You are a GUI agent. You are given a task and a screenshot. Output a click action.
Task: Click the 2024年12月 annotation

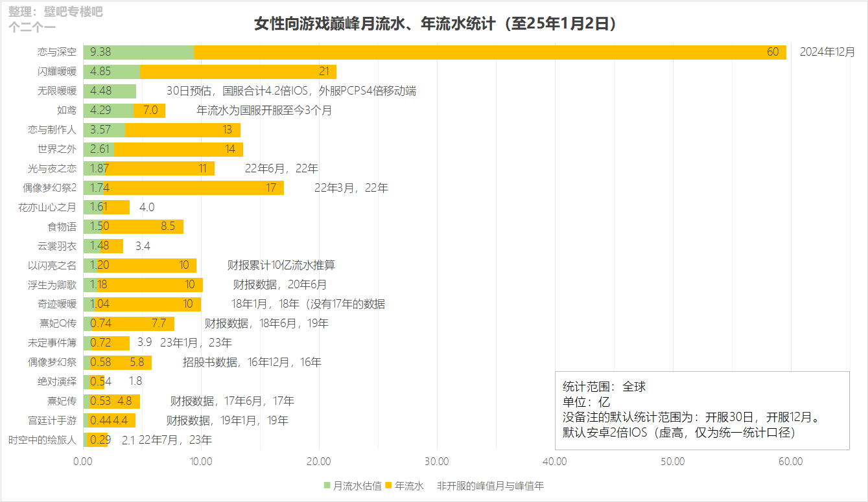click(x=828, y=52)
